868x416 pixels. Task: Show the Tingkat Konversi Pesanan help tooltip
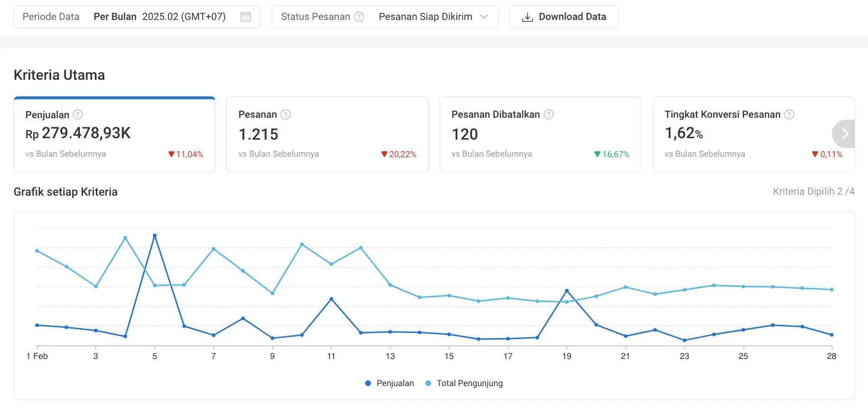point(789,114)
